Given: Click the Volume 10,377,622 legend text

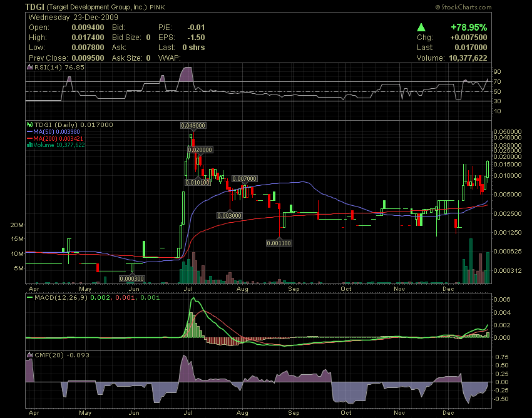Looking at the screenshot, I should tap(59, 145).
